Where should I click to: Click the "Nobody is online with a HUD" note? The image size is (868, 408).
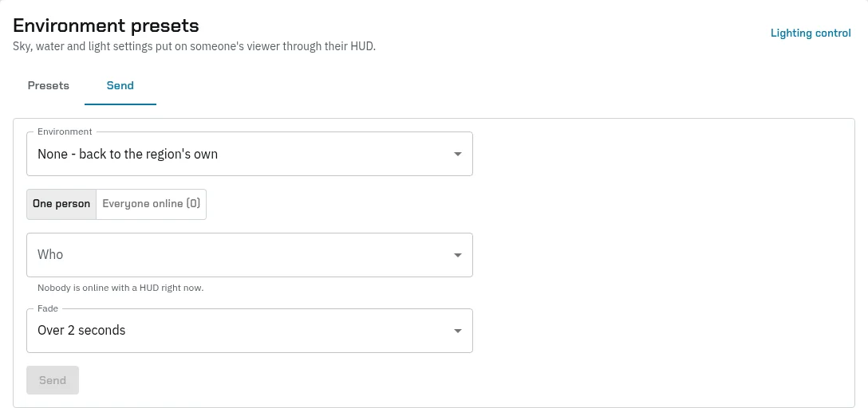[x=120, y=288]
